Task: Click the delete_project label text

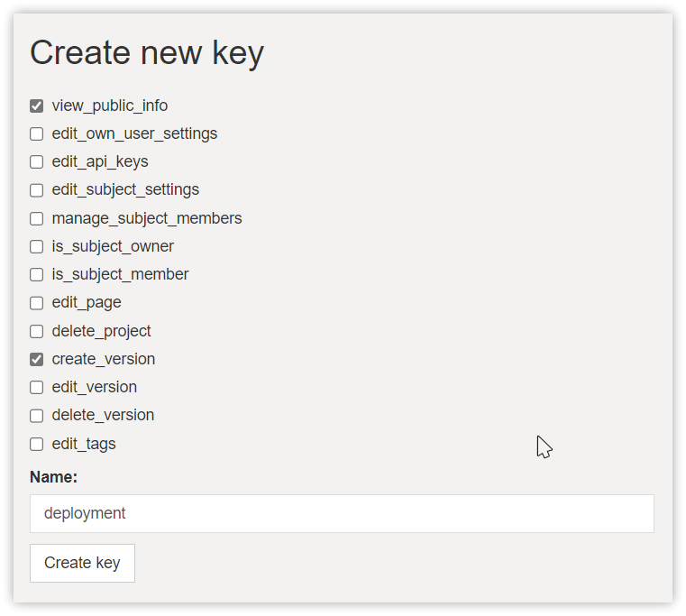Action: tap(101, 331)
